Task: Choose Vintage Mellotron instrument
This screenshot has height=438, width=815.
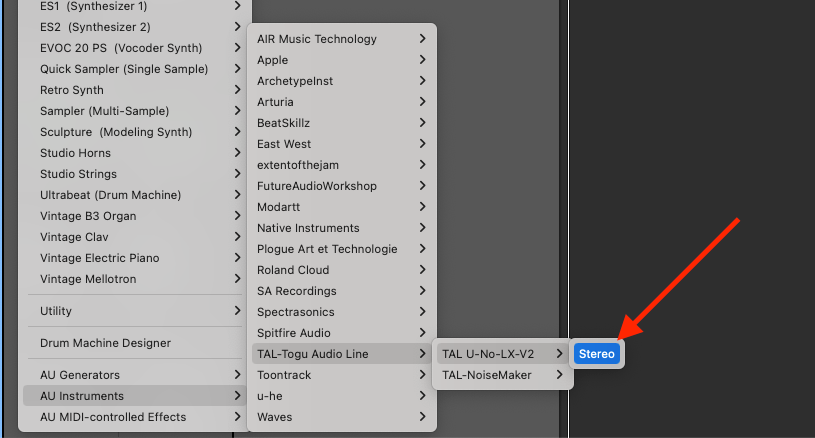Action: pyautogui.click(x=135, y=279)
